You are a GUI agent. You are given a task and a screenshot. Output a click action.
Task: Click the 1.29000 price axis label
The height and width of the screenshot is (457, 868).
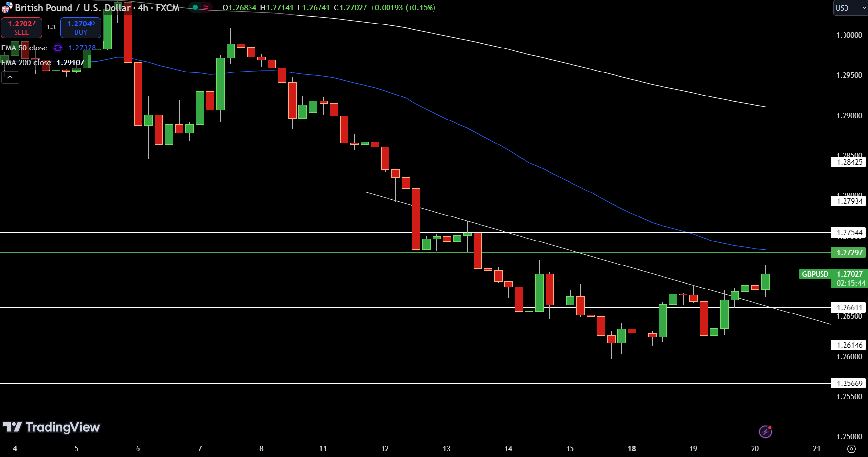coord(849,116)
